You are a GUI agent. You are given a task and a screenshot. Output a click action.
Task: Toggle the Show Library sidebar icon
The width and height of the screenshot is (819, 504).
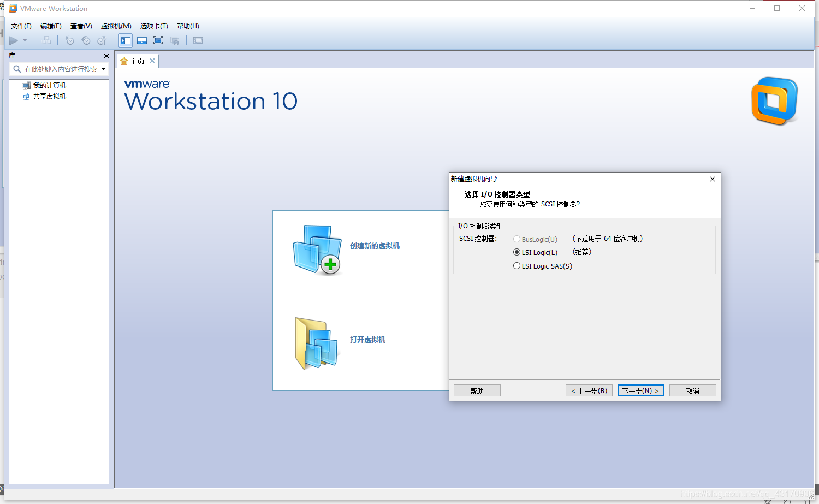tap(126, 40)
